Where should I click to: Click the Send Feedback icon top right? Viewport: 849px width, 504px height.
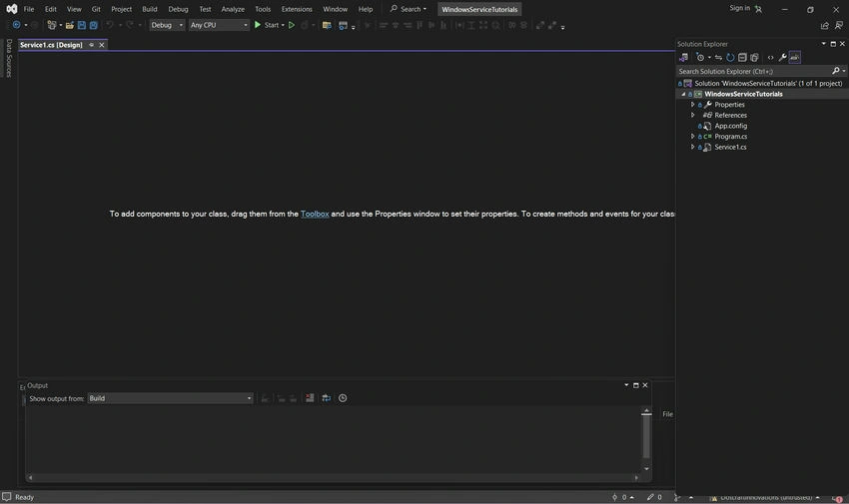pos(839,25)
